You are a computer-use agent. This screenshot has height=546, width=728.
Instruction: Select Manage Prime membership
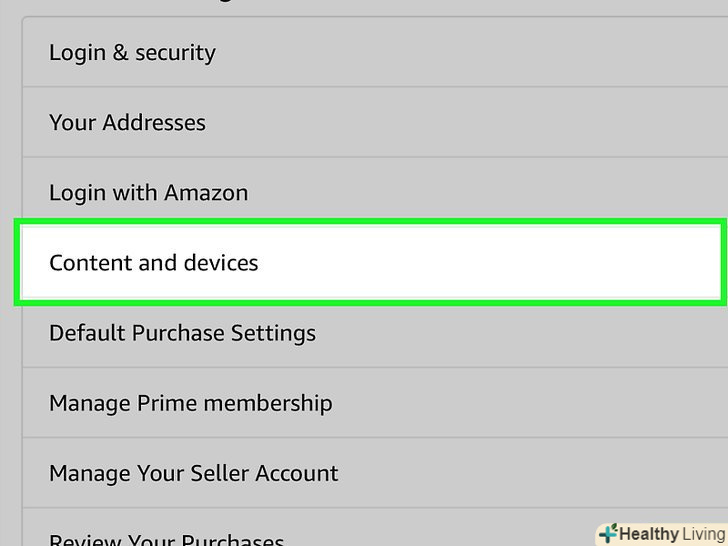(370, 403)
